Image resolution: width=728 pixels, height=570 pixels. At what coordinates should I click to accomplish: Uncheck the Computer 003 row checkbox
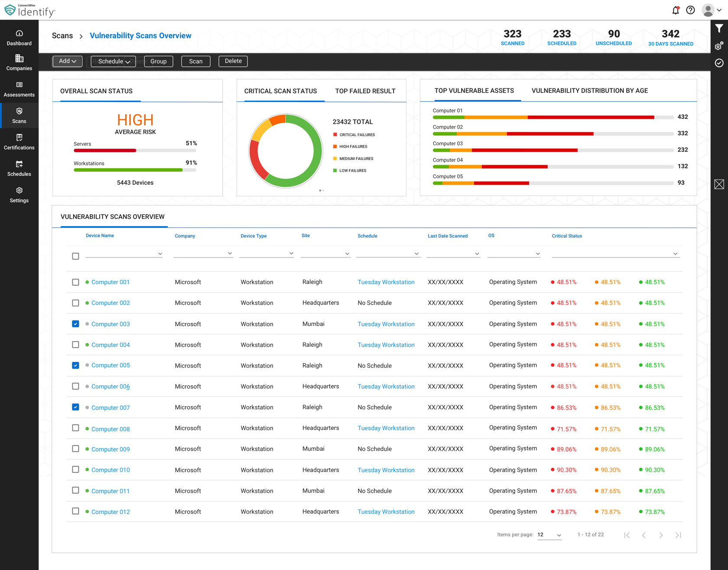point(75,324)
